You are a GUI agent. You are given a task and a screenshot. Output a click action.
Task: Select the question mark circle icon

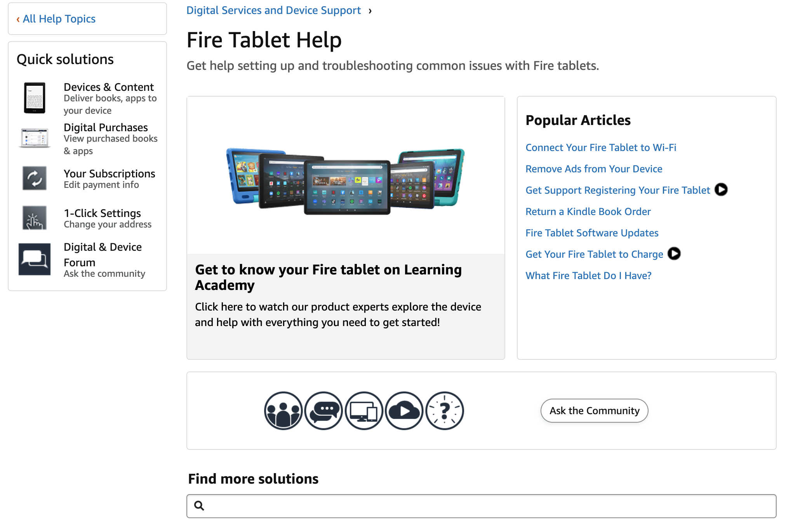click(445, 411)
